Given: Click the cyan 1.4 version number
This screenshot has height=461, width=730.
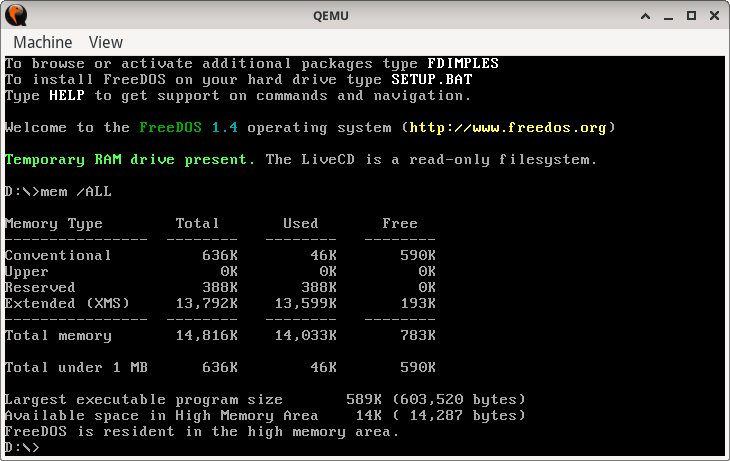Looking at the screenshot, I should pyautogui.click(x=224, y=128).
